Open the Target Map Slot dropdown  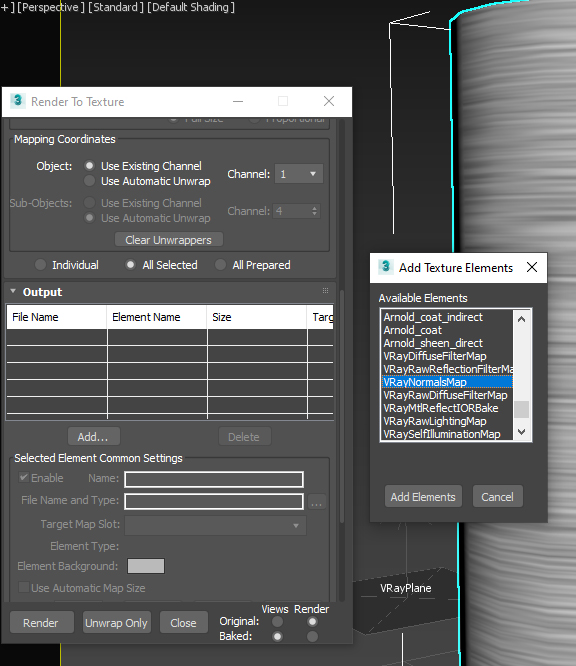pyautogui.click(x=215, y=525)
